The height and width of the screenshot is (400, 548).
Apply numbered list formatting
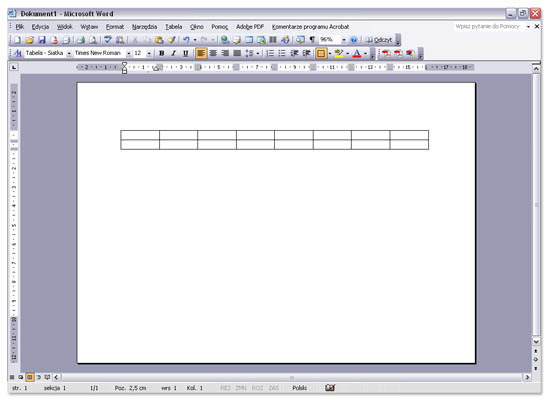[270, 53]
